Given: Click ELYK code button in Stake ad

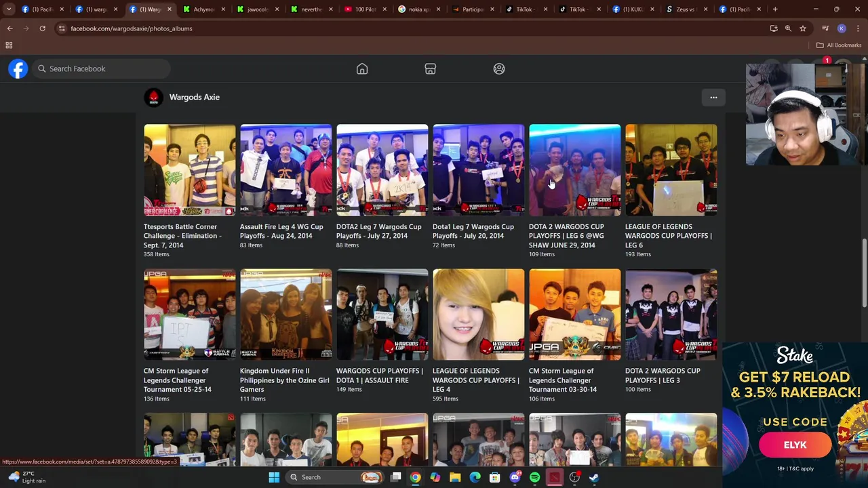Looking at the screenshot, I should [x=795, y=445].
